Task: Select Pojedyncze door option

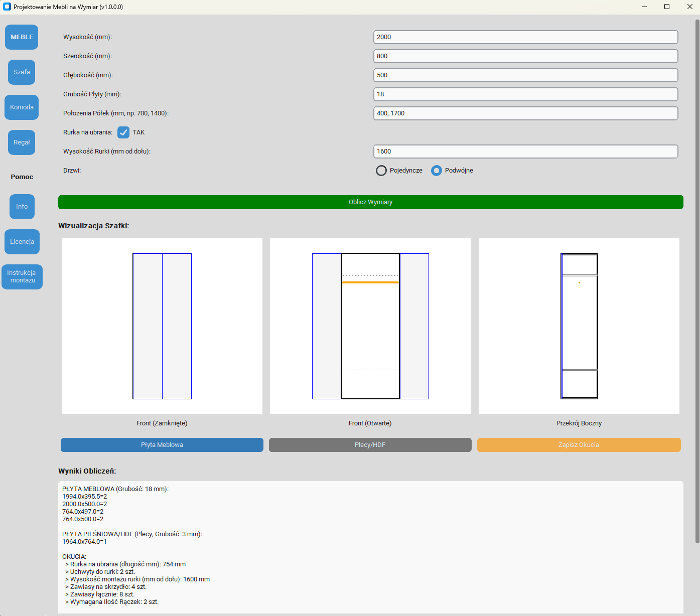Action: 381,171
